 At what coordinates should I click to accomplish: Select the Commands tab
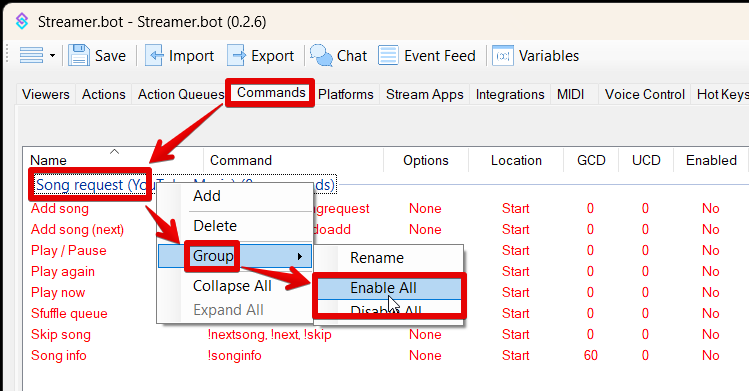[271, 93]
